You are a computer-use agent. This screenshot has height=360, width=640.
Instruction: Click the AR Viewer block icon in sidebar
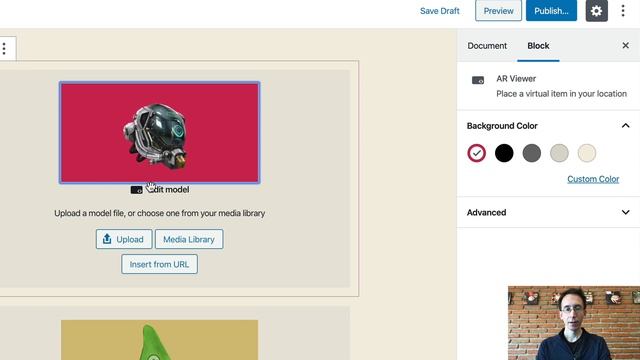point(478,80)
